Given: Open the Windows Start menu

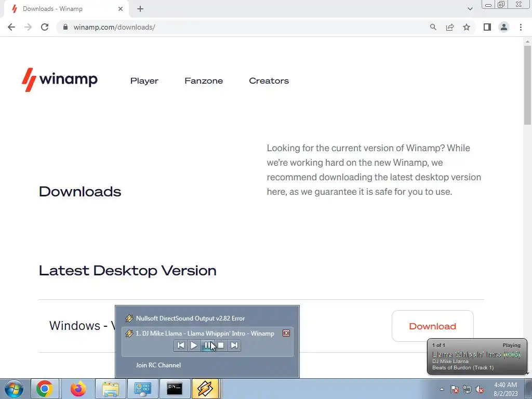Looking at the screenshot, I should pos(14,389).
